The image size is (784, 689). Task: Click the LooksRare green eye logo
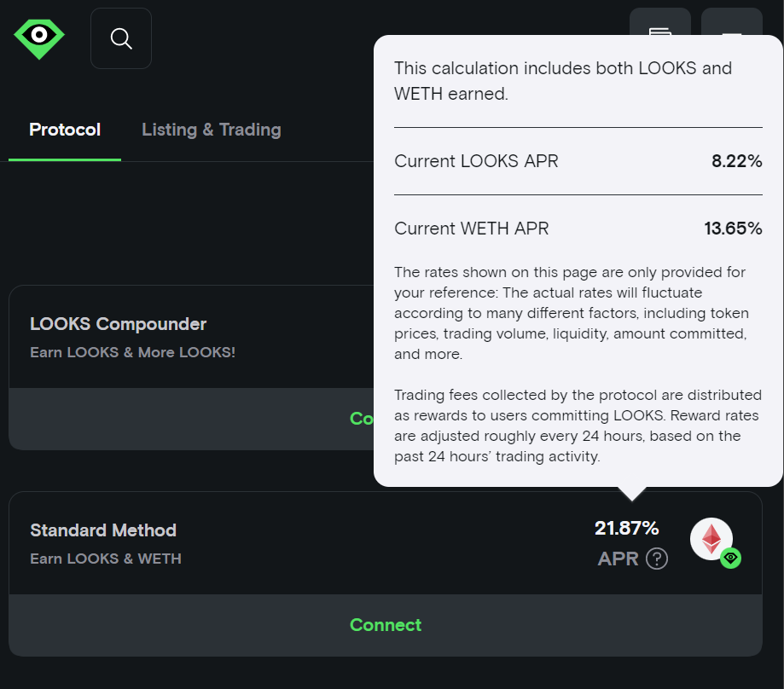coord(39,39)
